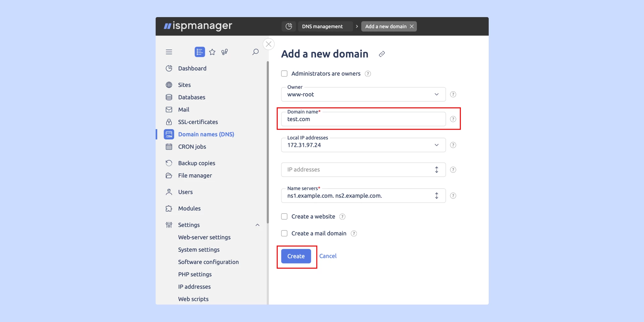644x322 pixels.
Task: Open CRON jobs in the sidebar
Action: (192, 147)
